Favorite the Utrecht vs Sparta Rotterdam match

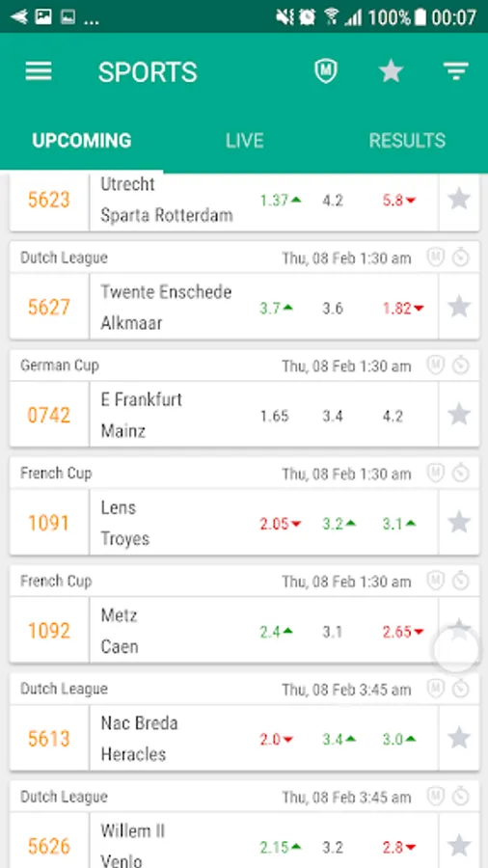[459, 199]
